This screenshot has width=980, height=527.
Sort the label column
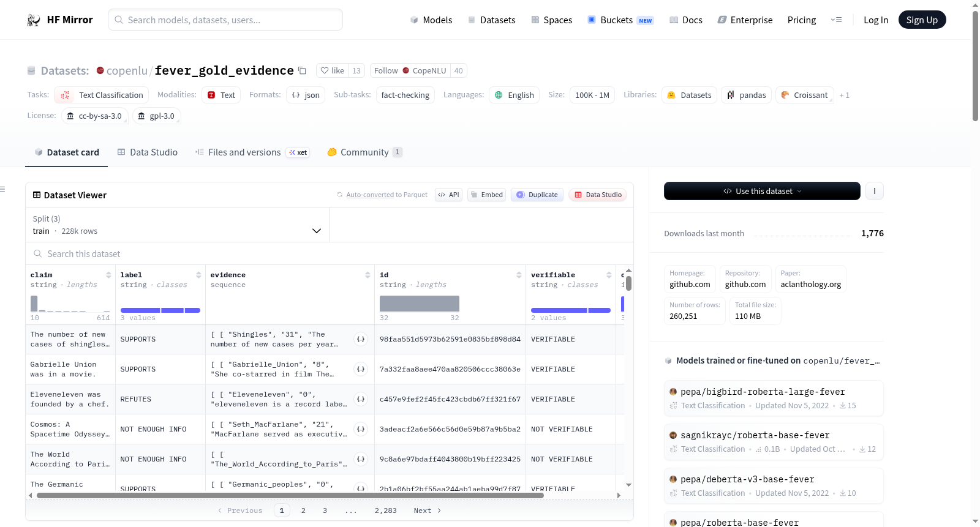pyautogui.click(x=198, y=275)
